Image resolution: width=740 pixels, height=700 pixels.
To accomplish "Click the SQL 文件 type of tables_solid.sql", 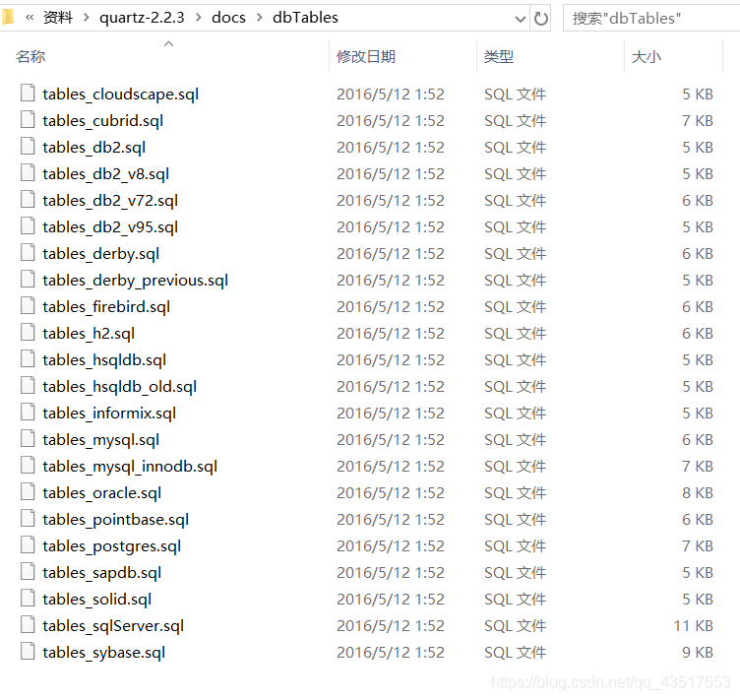I will 515,600.
